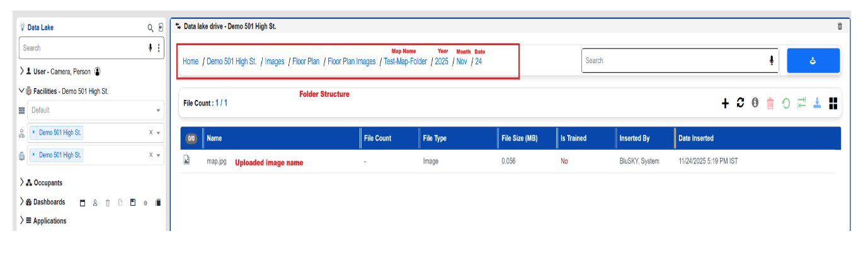
Task: Click the green transfer arrows icon
Action: (801, 103)
